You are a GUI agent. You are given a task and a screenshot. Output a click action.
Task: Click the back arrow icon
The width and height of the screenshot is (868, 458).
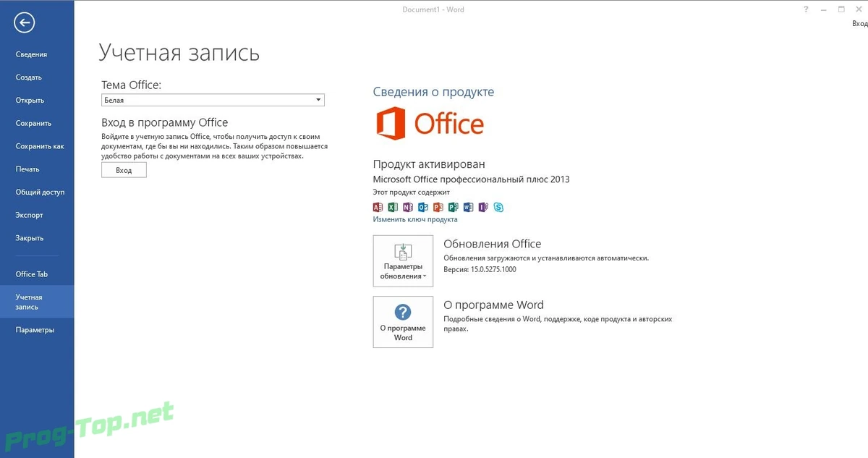coord(25,23)
